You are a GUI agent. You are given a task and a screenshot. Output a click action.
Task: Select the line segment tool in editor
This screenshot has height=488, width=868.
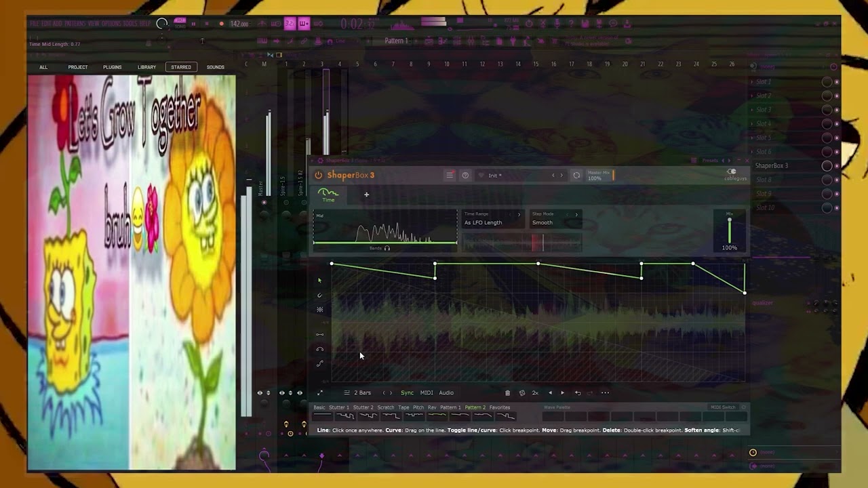click(x=320, y=334)
